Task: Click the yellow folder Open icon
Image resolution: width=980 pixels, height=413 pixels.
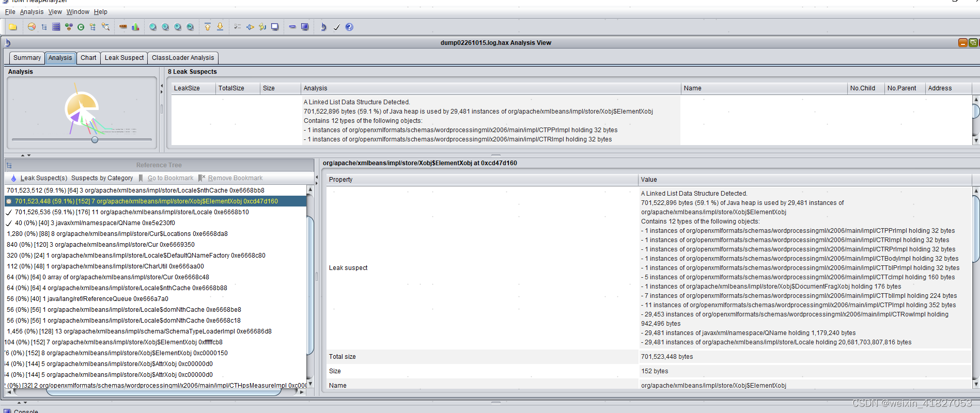Action: point(13,27)
